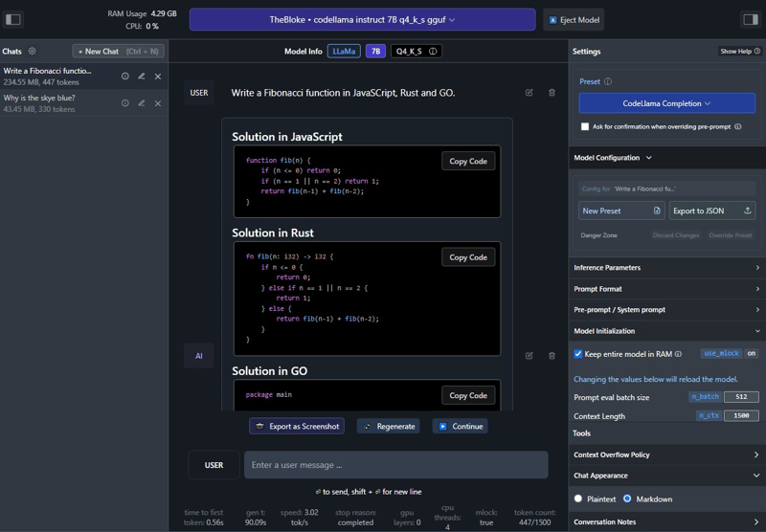Delete the USER message with trash icon
This screenshot has height=532, width=766.
pyautogui.click(x=552, y=92)
